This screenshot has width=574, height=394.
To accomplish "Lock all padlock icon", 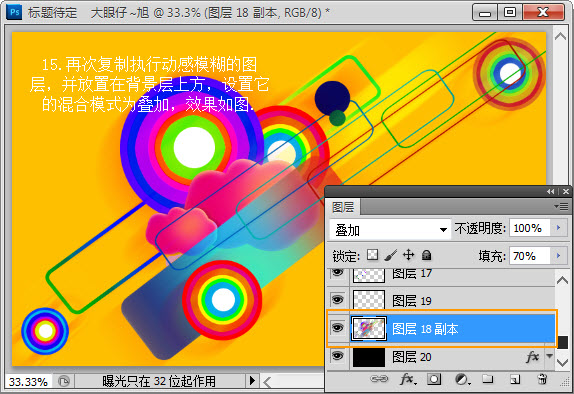I will coord(426,255).
